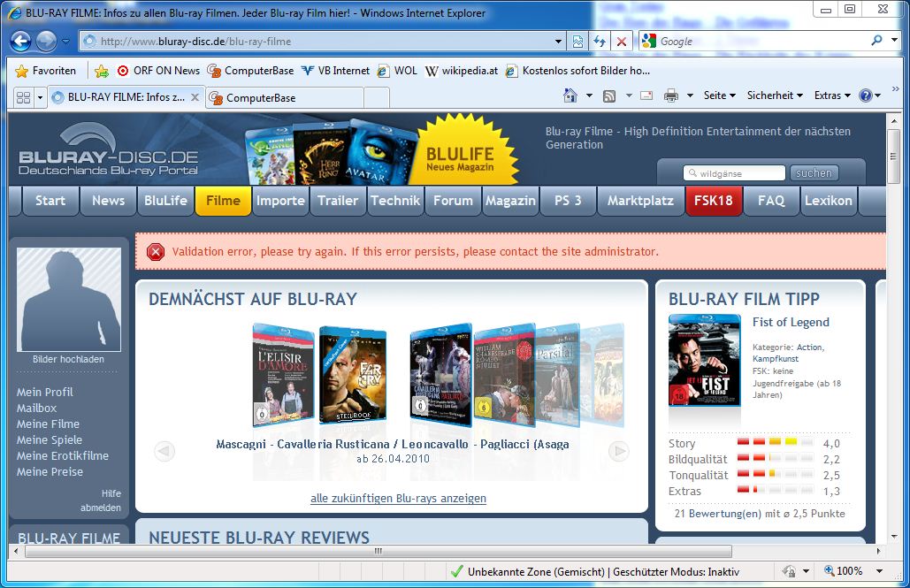Click the Story rating bar

pos(775,442)
